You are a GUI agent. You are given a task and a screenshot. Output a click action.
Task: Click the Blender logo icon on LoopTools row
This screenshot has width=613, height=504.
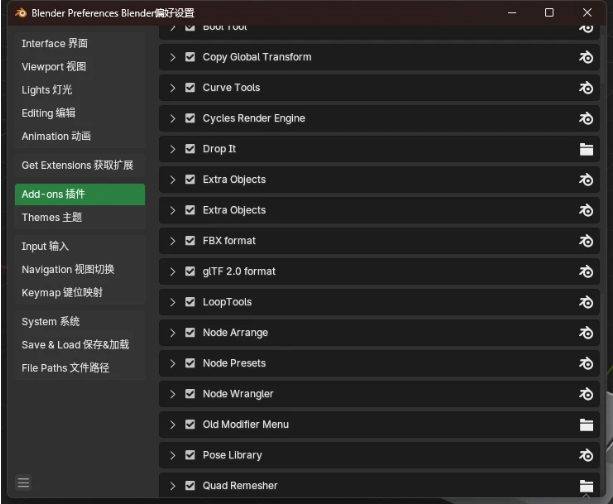coord(586,302)
